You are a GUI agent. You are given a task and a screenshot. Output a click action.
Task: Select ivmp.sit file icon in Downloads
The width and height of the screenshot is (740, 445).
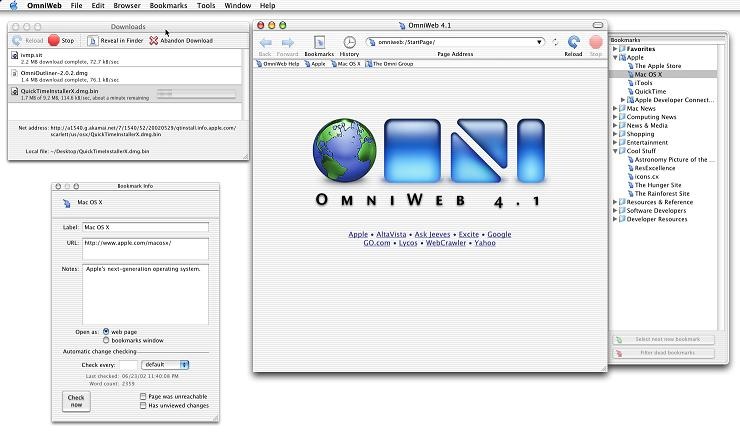coord(14,56)
